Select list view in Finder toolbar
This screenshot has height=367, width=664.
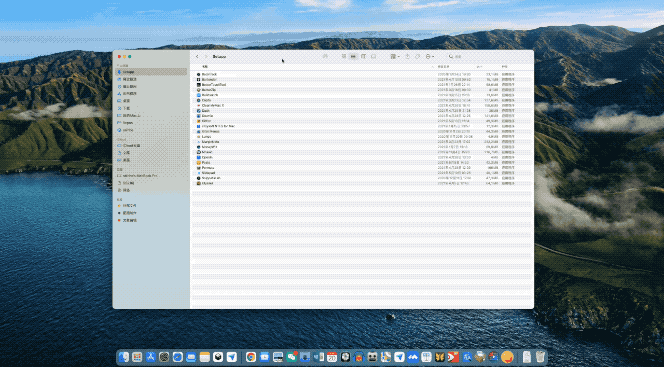[x=353, y=56]
